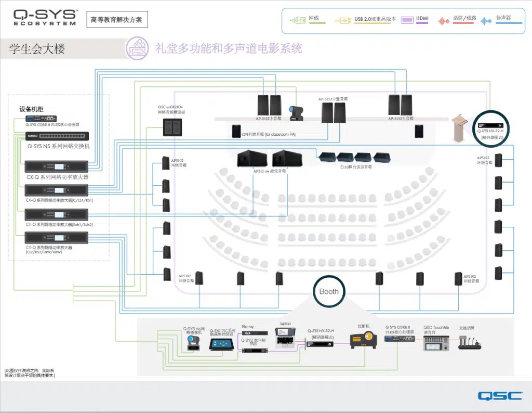Click the 投影机 projector icon

pyautogui.click(x=363, y=340)
